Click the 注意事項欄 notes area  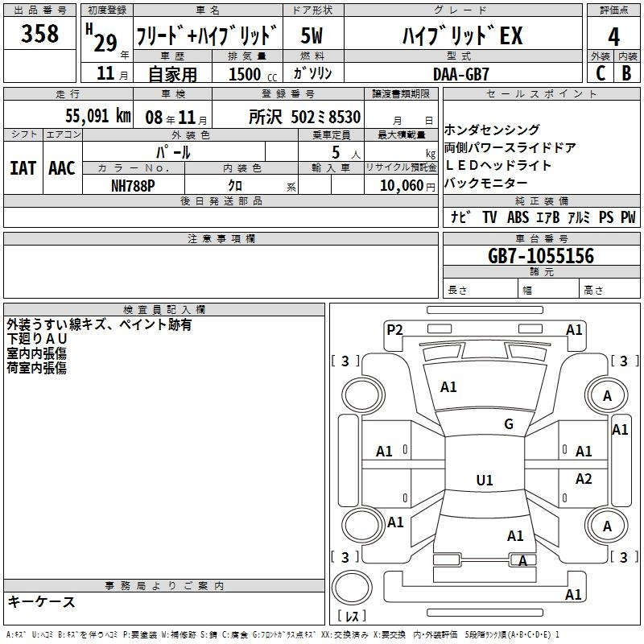(x=221, y=271)
